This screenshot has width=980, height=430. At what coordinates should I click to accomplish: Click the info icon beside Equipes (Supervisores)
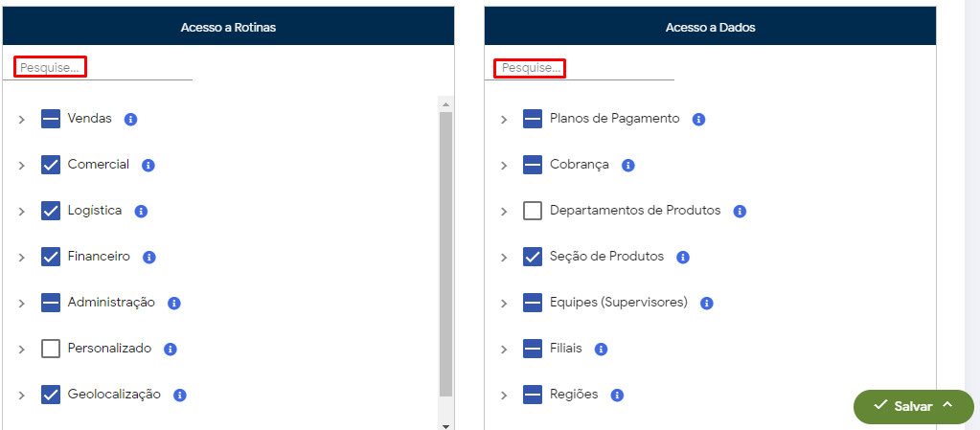point(707,303)
